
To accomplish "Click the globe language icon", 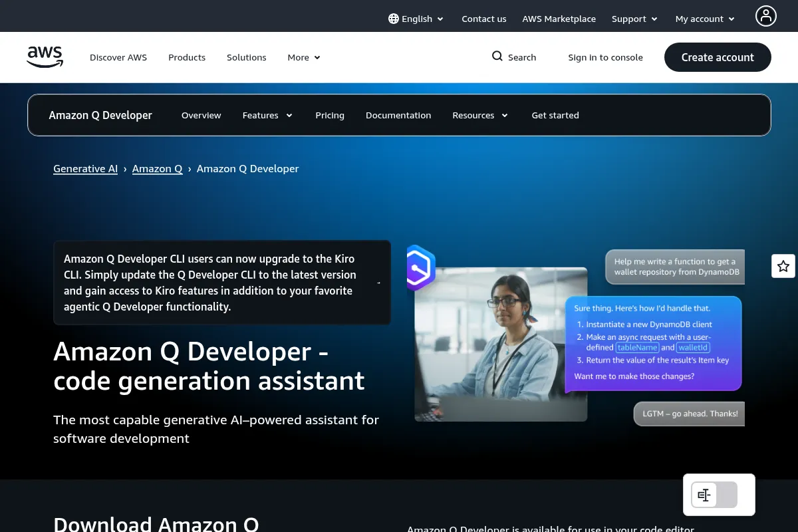I will (x=394, y=19).
